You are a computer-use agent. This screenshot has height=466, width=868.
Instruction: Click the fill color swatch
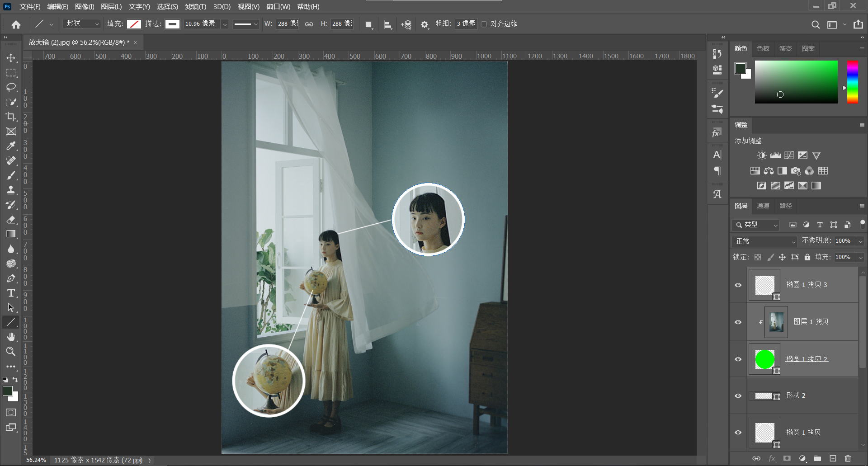pos(134,24)
